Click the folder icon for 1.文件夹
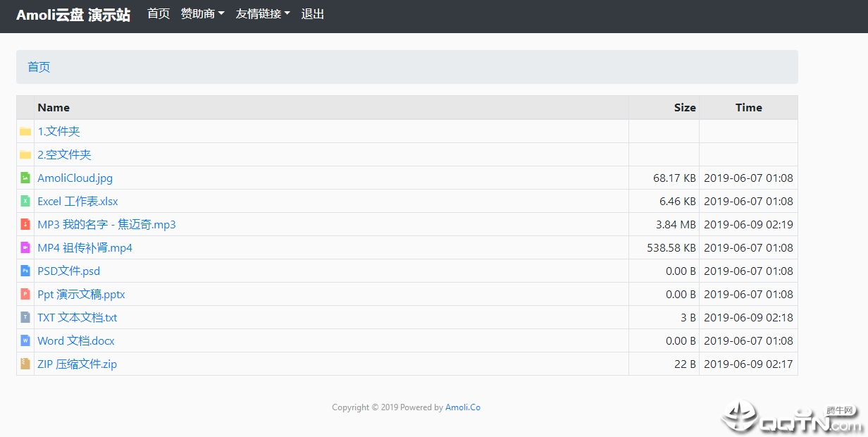The image size is (868, 437). click(x=25, y=131)
